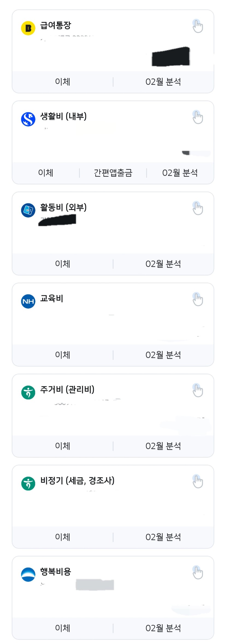Tap the hand icon on 생활비 (내부) card
226x644 pixels.
pyautogui.click(x=198, y=117)
